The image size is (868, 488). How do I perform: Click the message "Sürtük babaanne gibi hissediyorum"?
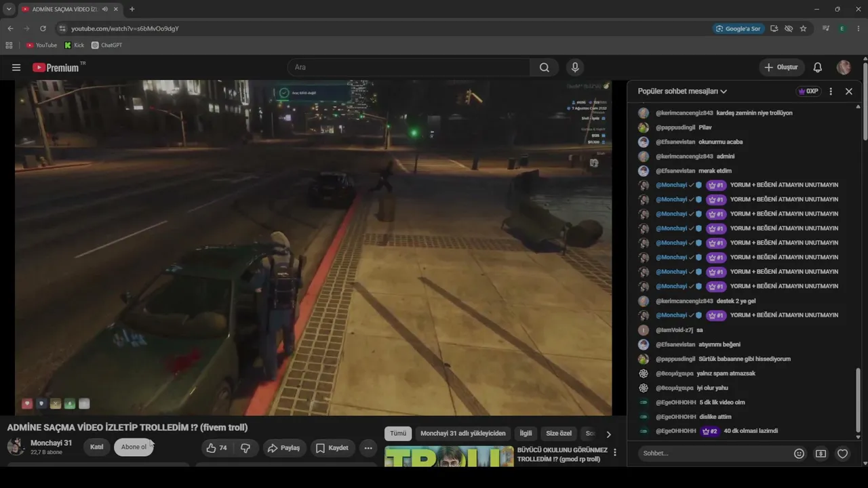point(745,359)
